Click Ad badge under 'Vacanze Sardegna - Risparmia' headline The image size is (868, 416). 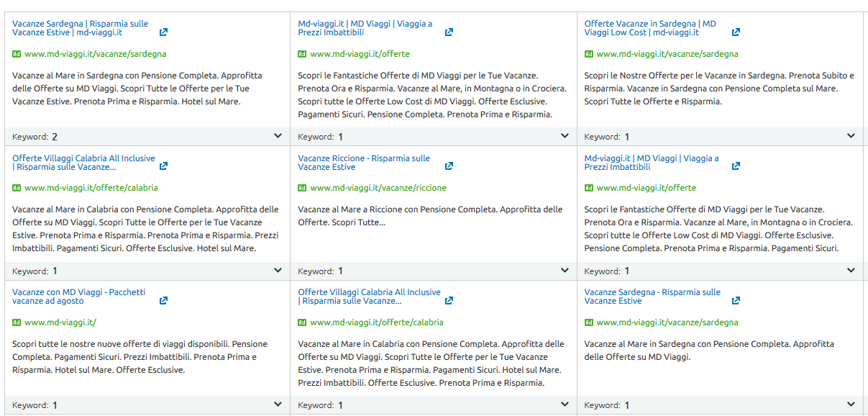pos(589,322)
